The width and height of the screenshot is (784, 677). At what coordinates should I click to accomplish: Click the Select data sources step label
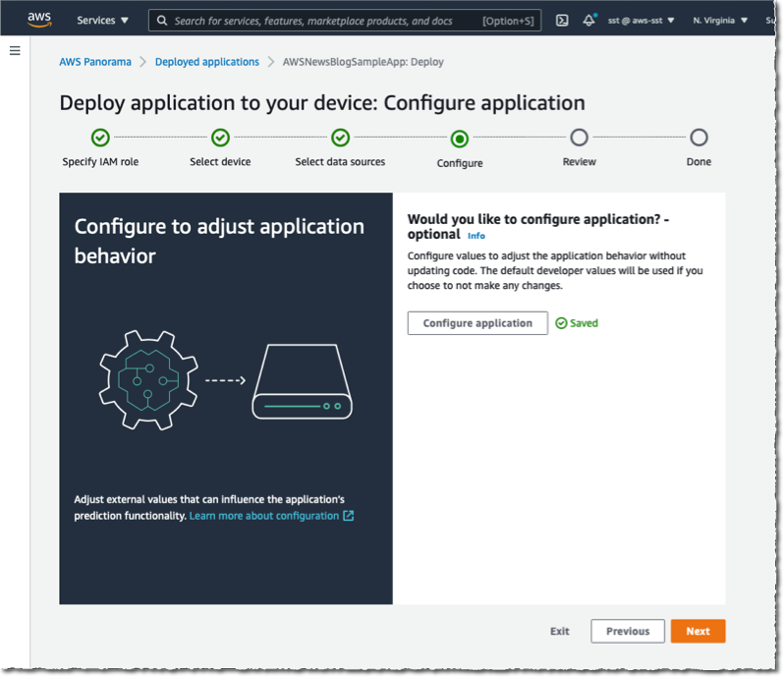340,161
